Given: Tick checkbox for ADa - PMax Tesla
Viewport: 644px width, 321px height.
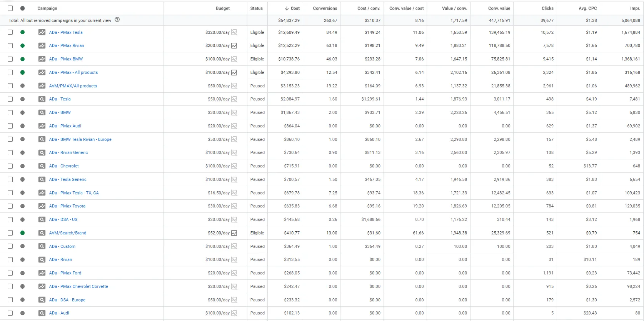Looking at the screenshot, I should coord(10,32).
